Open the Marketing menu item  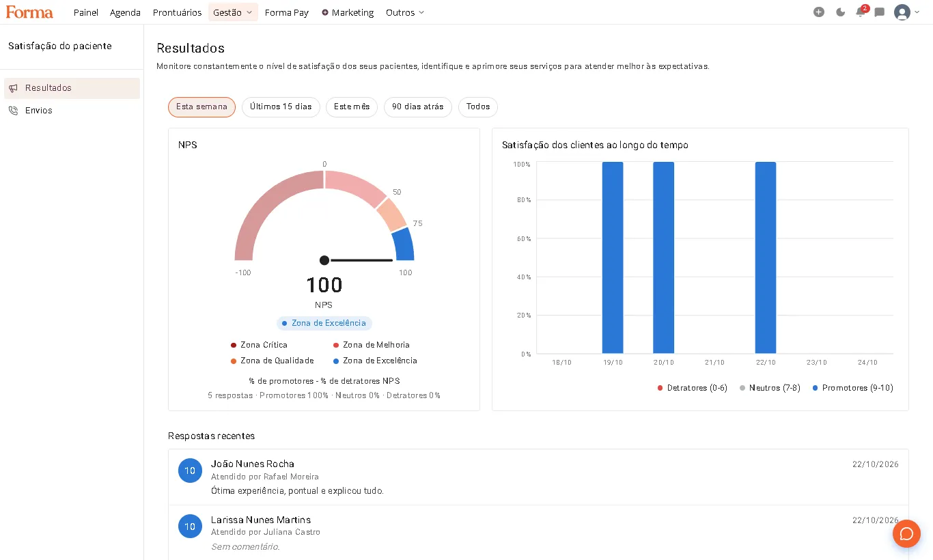click(x=347, y=12)
